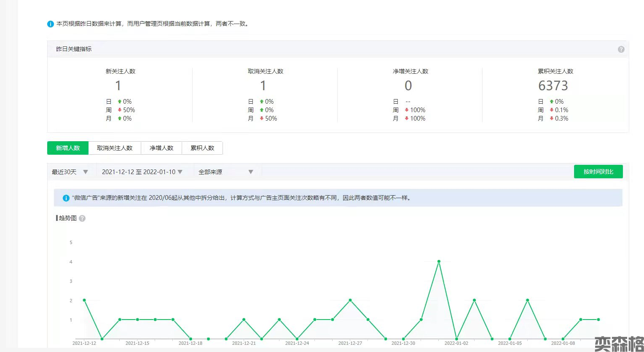Viewport: 644px width, 352px height.
Task: Click the info icon in 微信广告 notice
Action: click(66, 198)
